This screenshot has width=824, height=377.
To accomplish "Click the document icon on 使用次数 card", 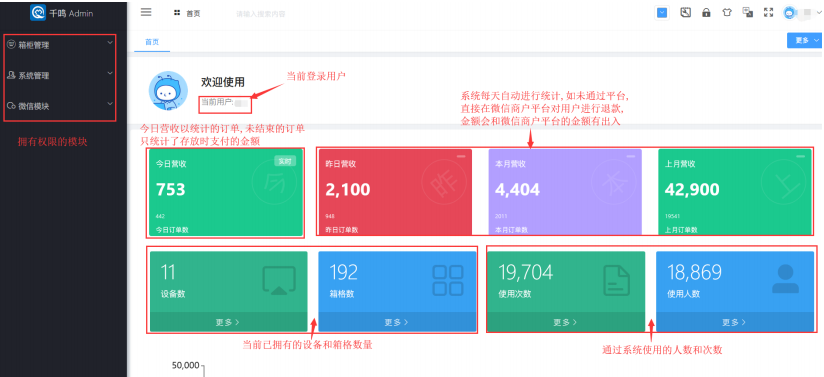I will tap(616, 280).
